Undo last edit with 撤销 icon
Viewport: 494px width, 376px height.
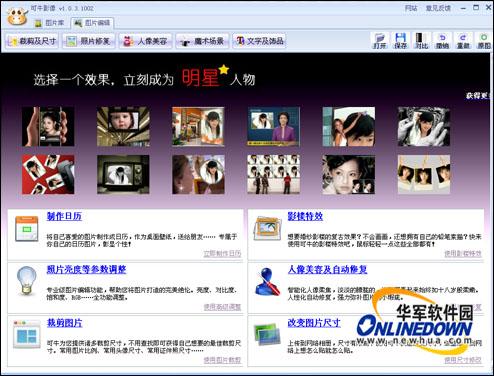[x=442, y=41]
